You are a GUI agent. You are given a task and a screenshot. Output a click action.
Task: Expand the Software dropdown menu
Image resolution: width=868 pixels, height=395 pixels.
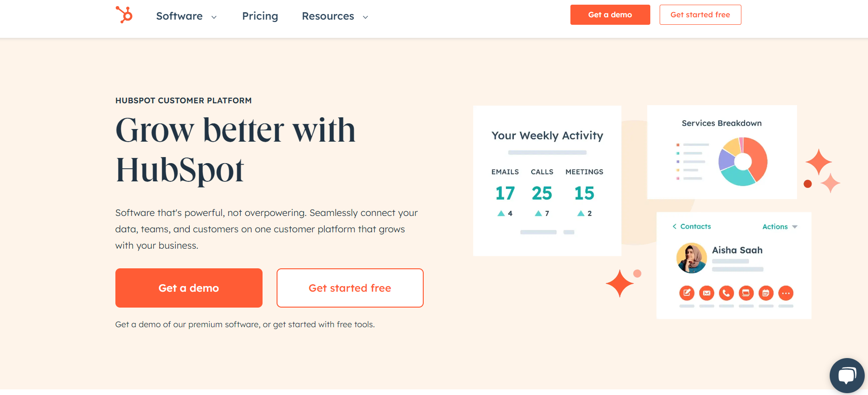pyautogui.click(x=186, y=16)
